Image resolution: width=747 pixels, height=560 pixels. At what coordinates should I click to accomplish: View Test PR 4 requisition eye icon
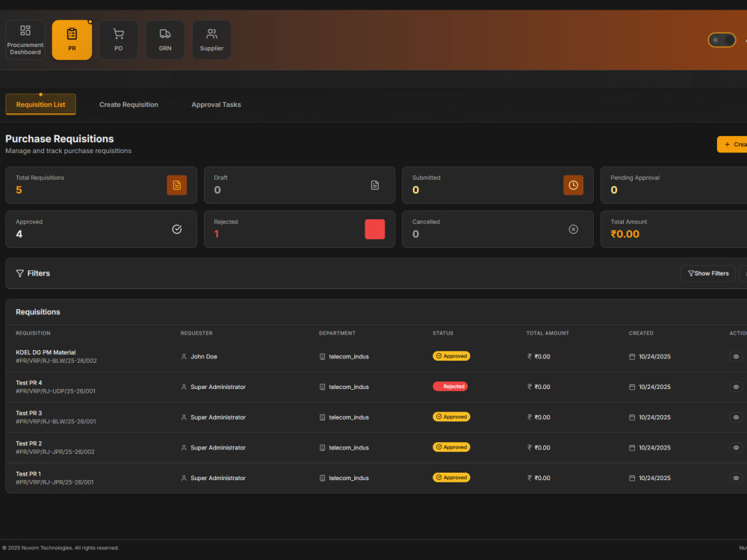point(736,387)
